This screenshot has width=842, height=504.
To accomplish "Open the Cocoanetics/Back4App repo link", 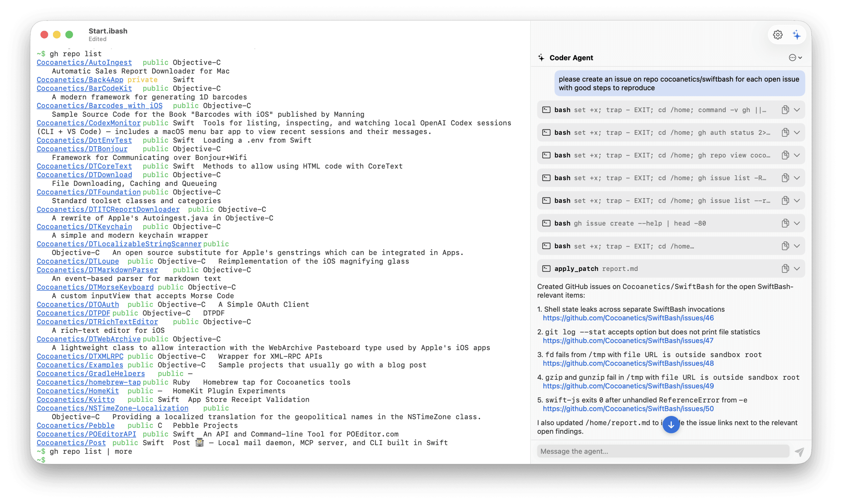I will coord(80,80).
